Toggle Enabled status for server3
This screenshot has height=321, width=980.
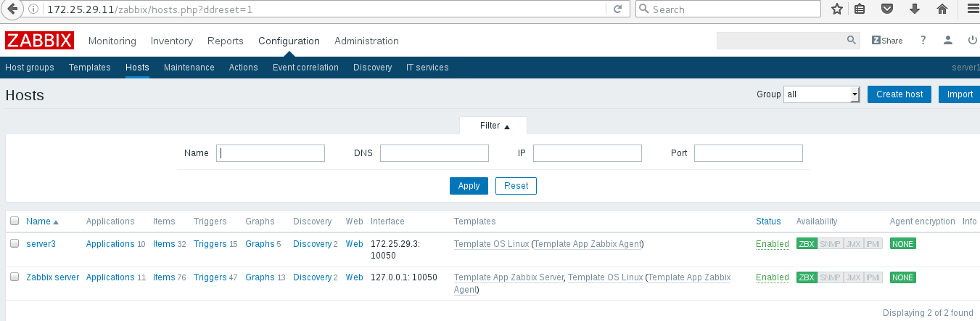(773, 244)
